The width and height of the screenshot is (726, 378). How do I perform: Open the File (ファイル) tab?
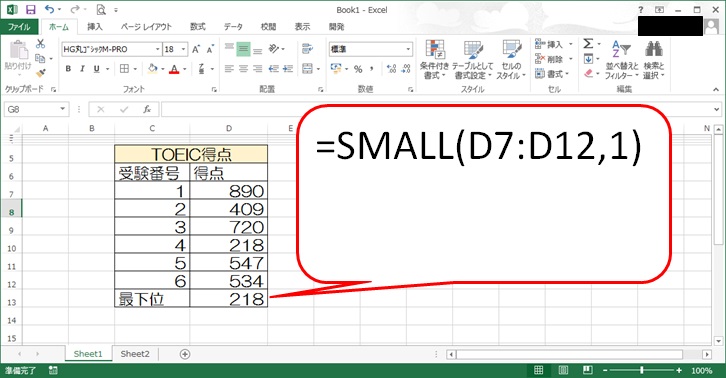(19, 27)
